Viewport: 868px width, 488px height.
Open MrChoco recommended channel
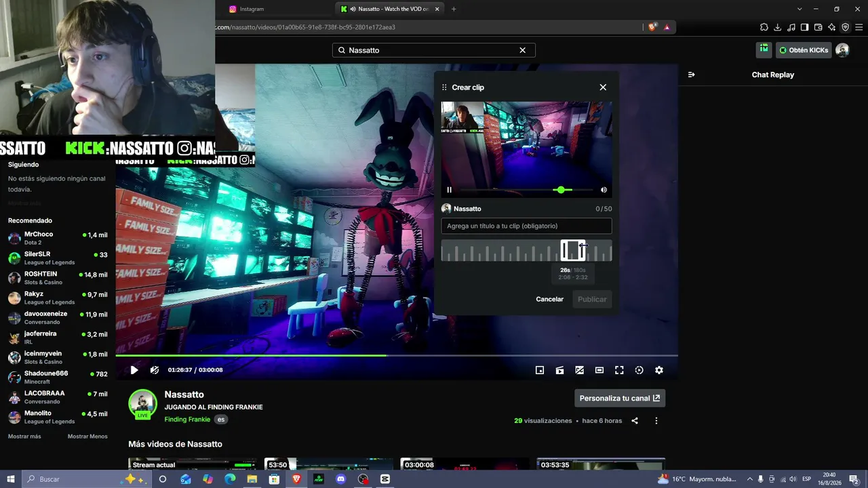pos(58,238)
